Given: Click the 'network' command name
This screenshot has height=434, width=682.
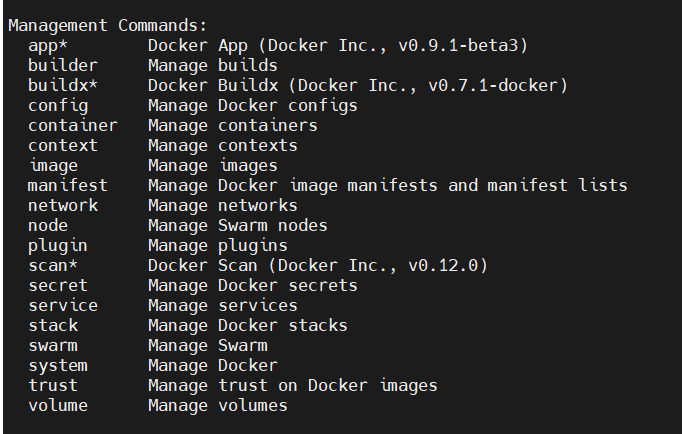Looking at the screenshot, I should click(63, 206).
